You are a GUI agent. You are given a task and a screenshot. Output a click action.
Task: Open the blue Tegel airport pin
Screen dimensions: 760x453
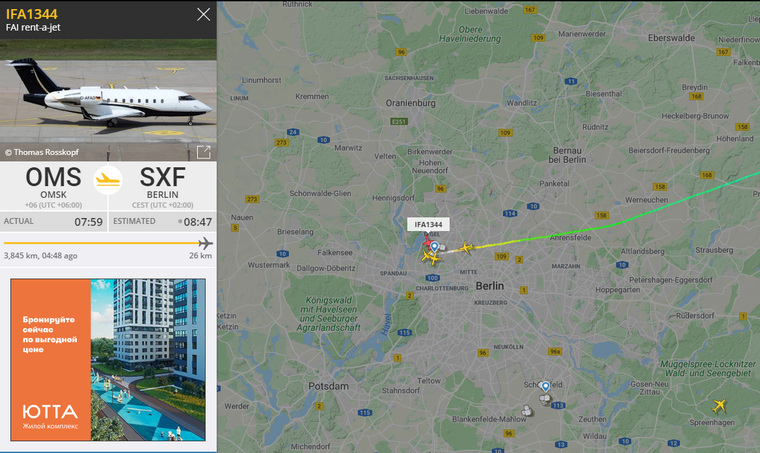(435, 247)
